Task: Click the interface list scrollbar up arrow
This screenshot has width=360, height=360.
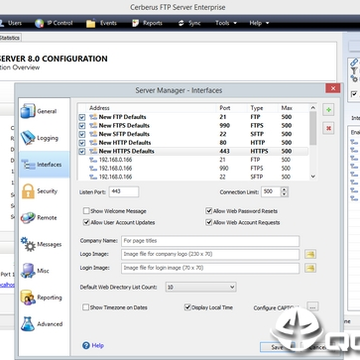Action: (313, 108)
